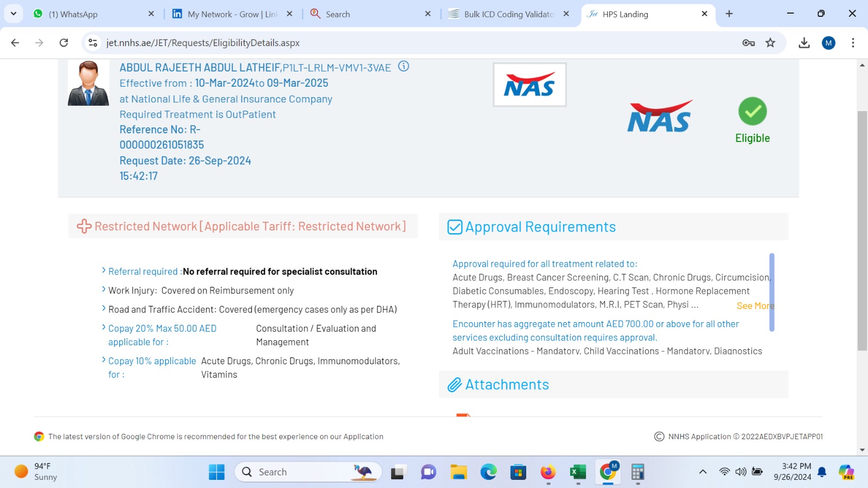Click the green Eligible checkmark icon
Image resolution: width=868 pixels, height=488 pixels.
(752, 111)
